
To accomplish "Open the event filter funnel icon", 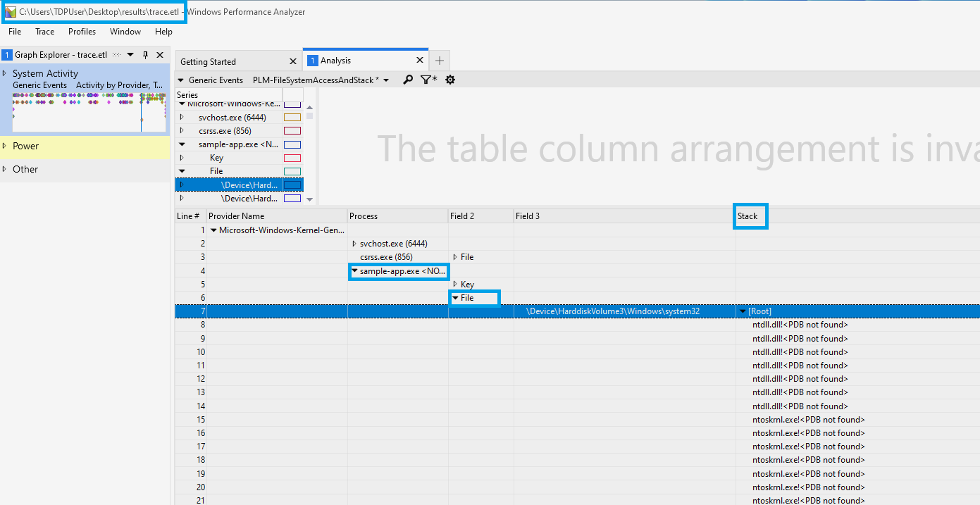I will [x=428, y=80].
